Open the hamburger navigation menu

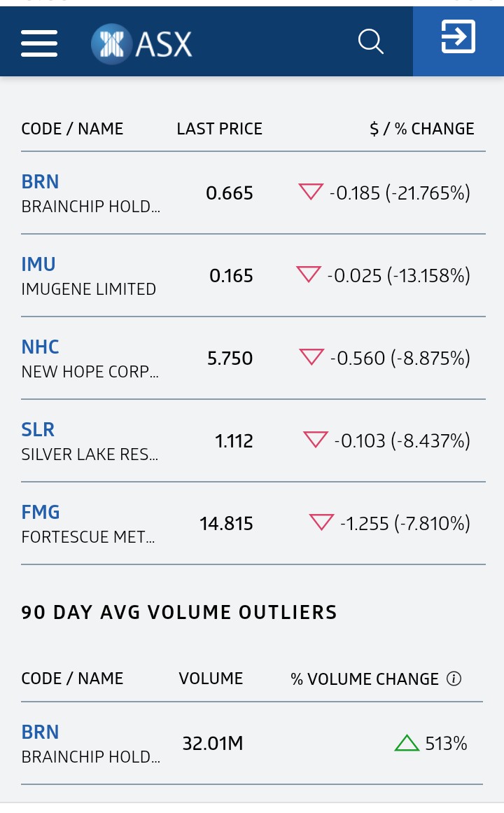tap(39, 43)
